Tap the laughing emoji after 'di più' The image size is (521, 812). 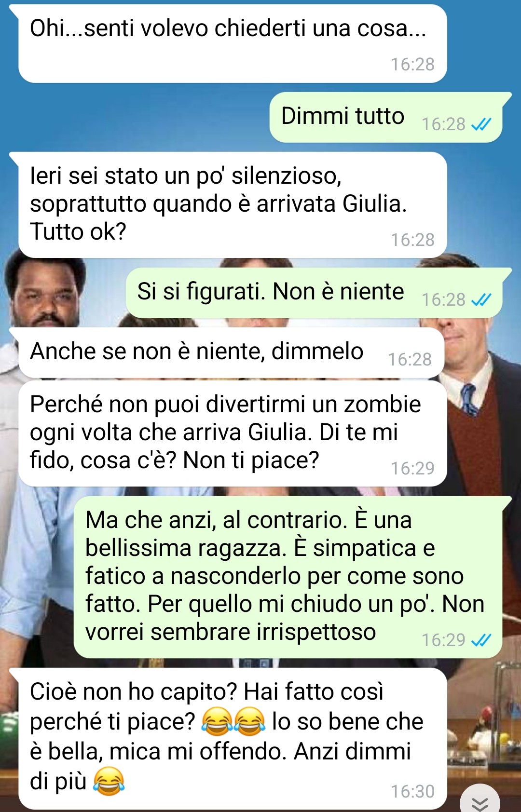109,781
